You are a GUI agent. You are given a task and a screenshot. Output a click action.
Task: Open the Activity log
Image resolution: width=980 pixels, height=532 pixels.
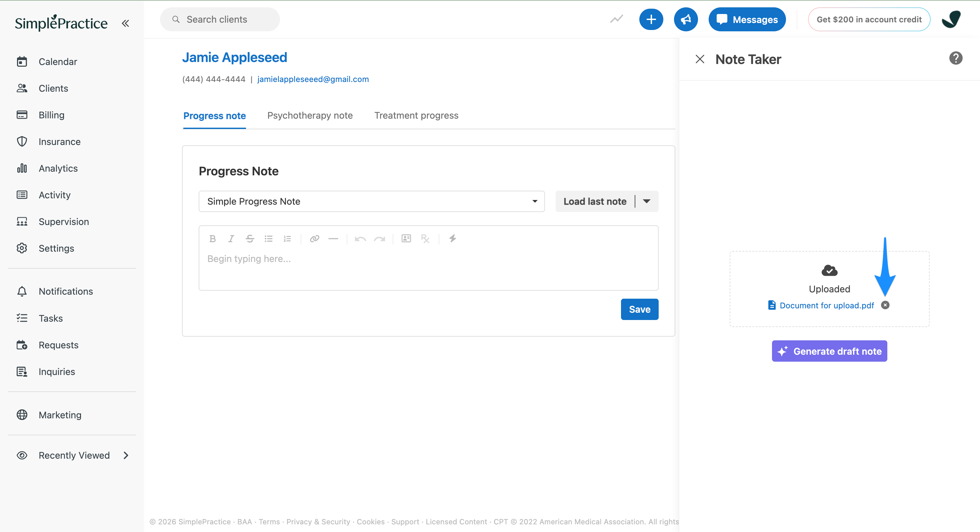pos(54,195)
